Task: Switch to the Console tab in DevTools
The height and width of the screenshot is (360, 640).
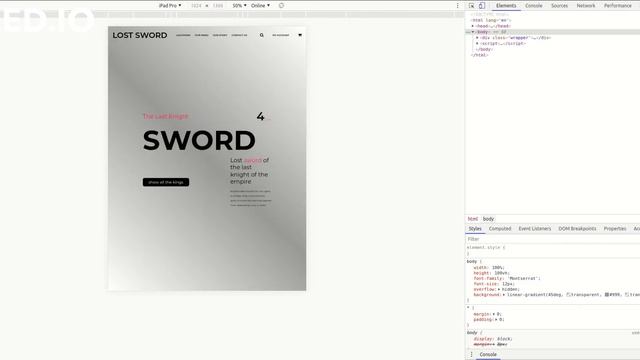Action: [533, 6]
